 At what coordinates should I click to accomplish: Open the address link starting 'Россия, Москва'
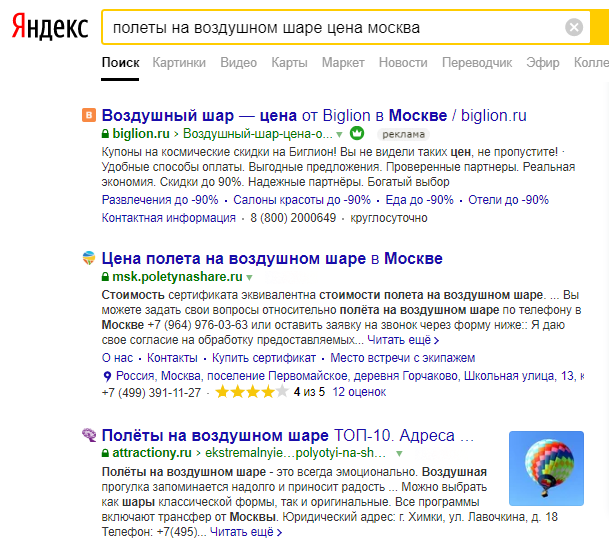[350, 376]
